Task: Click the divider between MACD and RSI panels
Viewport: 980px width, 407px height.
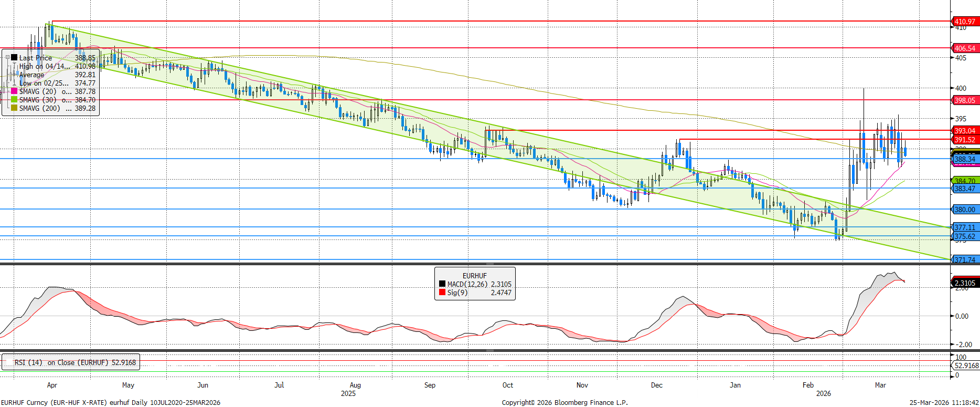Action: click(489, 350)
